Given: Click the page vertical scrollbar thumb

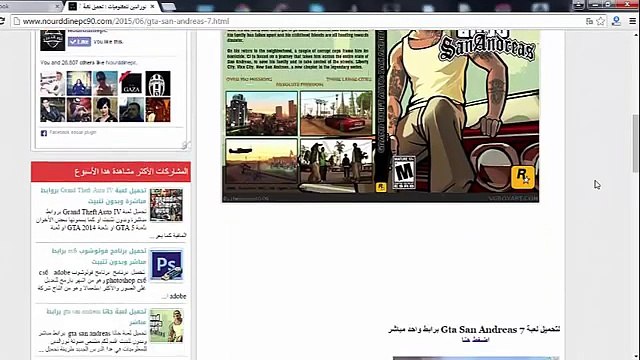Looking at the screenshot, I should (636, 144).
